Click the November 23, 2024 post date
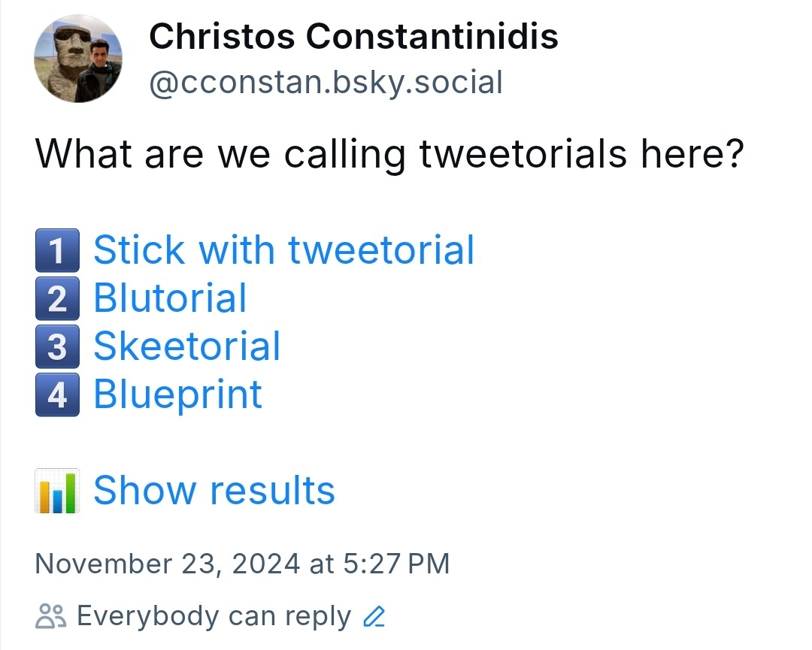 coord(168,564)
